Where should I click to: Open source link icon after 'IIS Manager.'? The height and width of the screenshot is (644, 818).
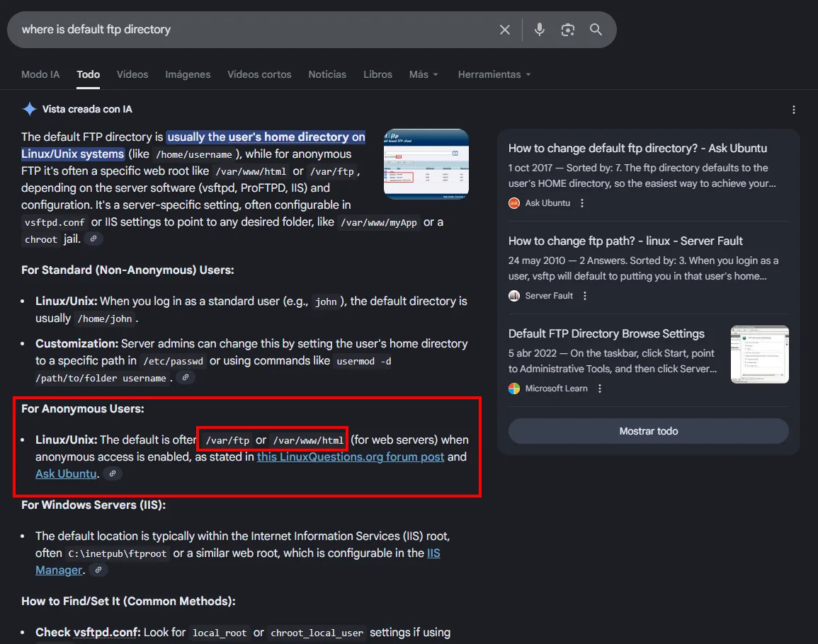point(98,570)
